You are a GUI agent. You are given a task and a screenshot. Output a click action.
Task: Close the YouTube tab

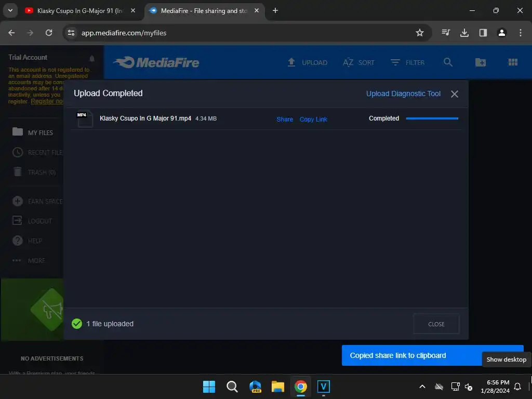click(133, 10)
